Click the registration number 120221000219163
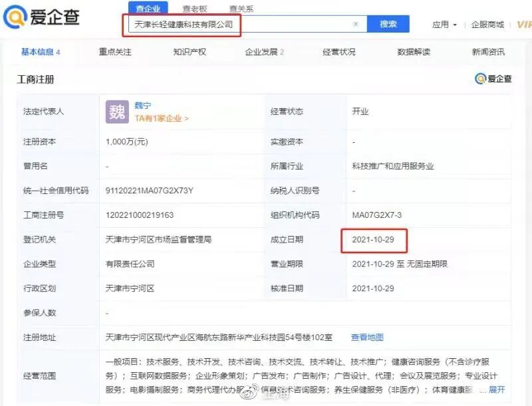 coord(140,215)
